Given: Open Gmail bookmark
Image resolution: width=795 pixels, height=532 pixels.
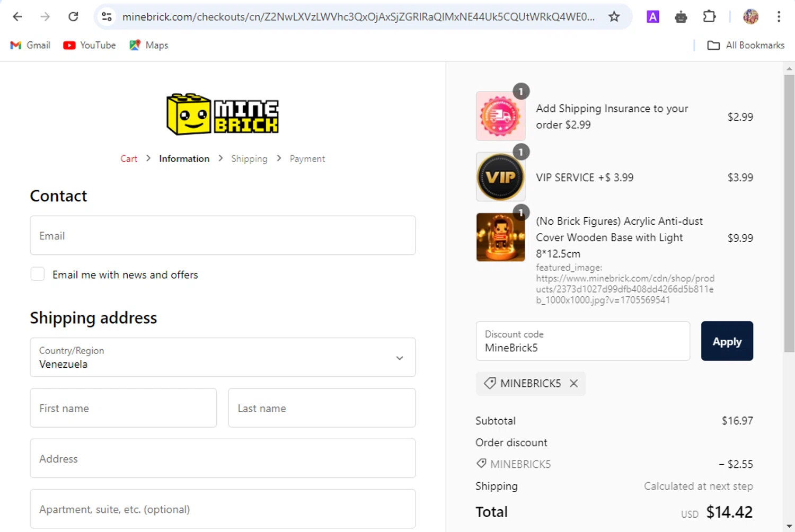Looking at the screenshot, I should tap(30, 46).
